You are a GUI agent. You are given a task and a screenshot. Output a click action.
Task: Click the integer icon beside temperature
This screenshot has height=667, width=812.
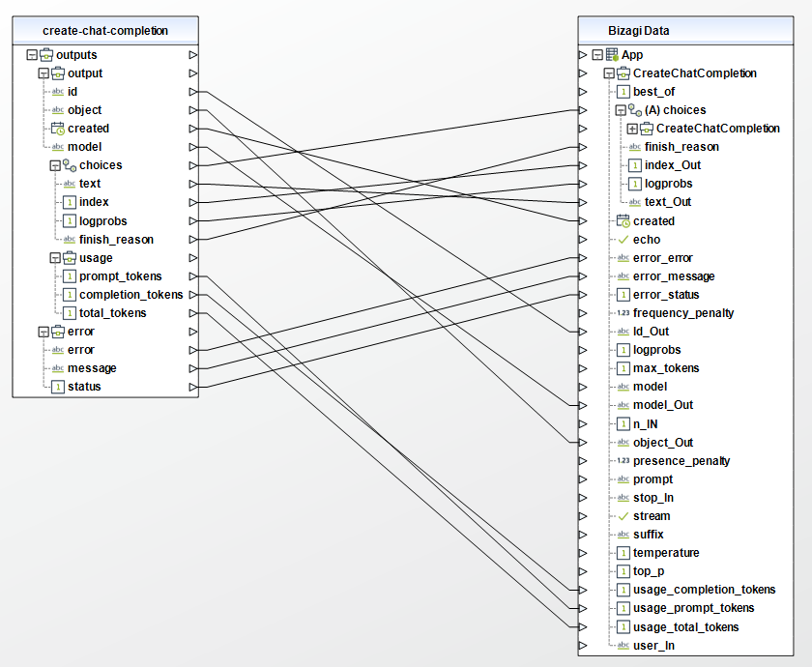tap(623, 553)
